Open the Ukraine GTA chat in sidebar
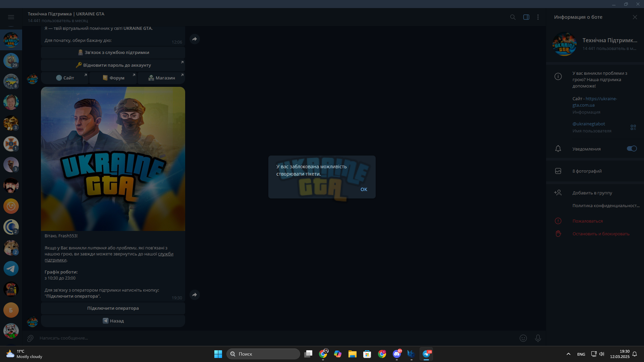644x362 pixels. pyautogui.click(x=11, y=40)
